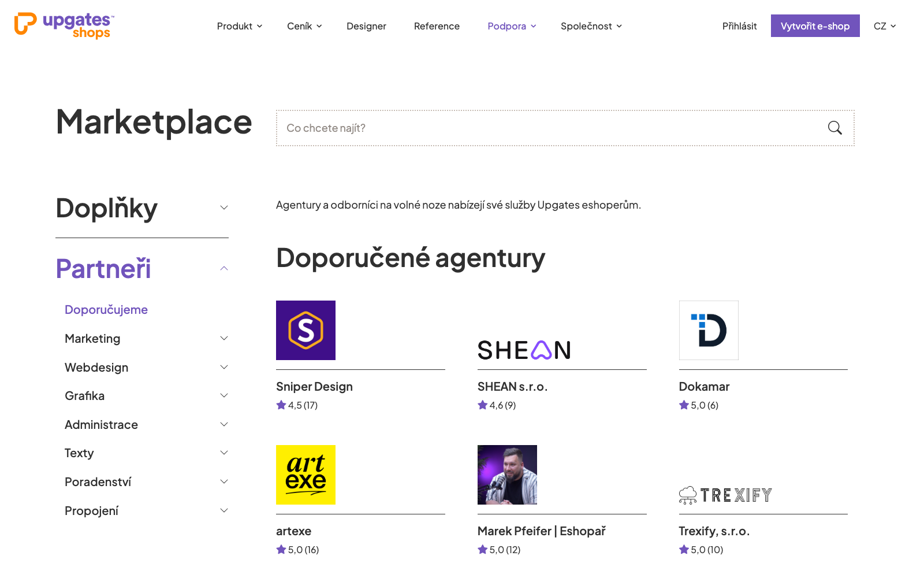
Task: Expand the Produkt menu
Action: coord(240,26)
